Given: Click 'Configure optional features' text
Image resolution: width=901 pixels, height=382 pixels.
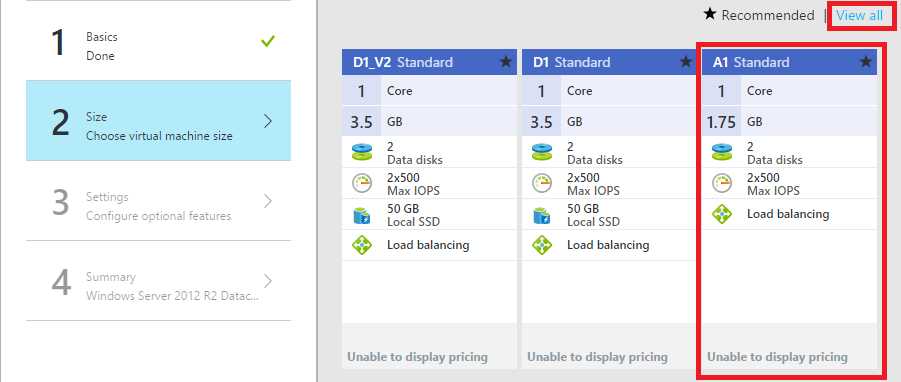Looking at the screenshot, I should (159, 217).
